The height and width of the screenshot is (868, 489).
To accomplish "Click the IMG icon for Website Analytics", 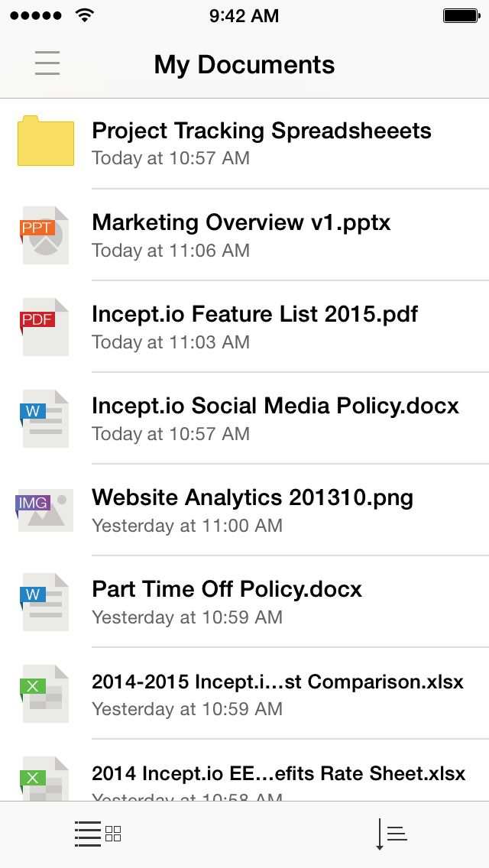I will pos(44,510).
